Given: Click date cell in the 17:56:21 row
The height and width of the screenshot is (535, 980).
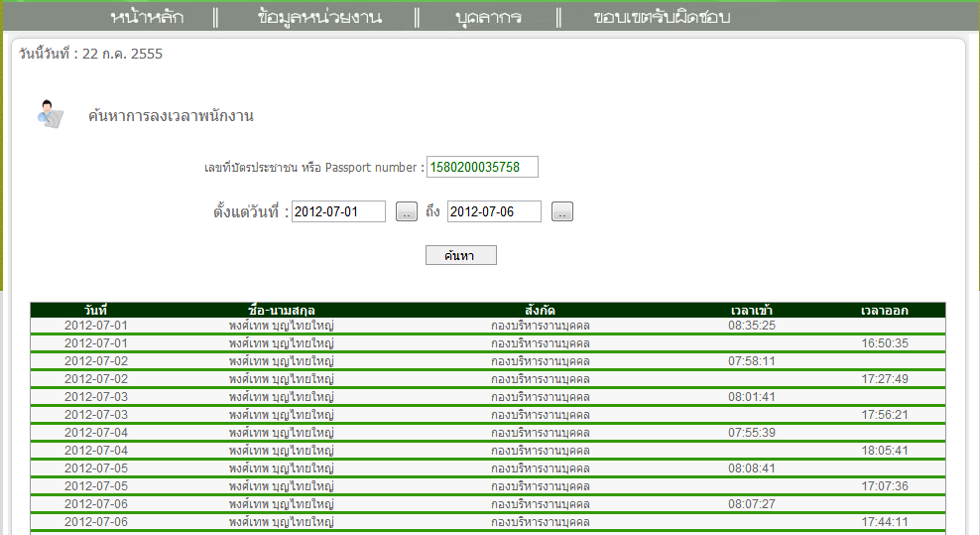Looking at the screenshot, I should pos(95,414).
